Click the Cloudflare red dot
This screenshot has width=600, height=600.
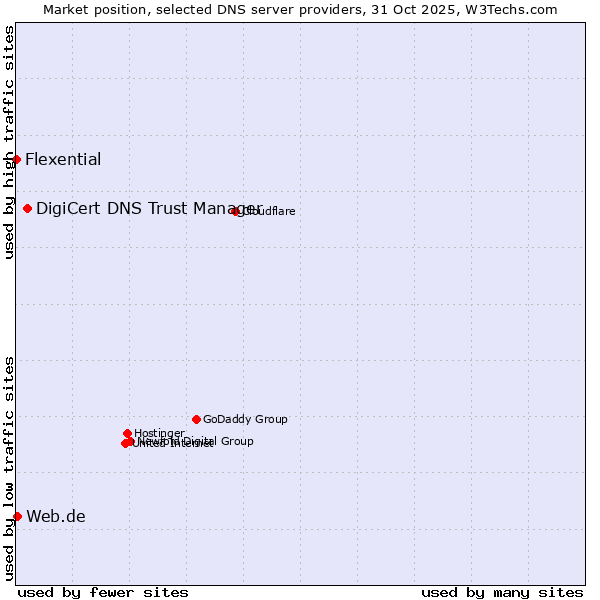point(236,211)
